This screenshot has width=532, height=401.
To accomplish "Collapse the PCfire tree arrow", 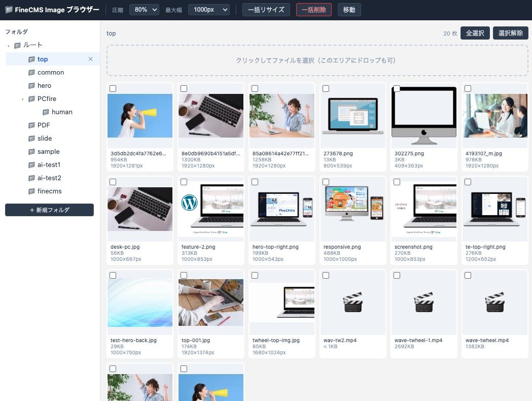I will point(23,99).
